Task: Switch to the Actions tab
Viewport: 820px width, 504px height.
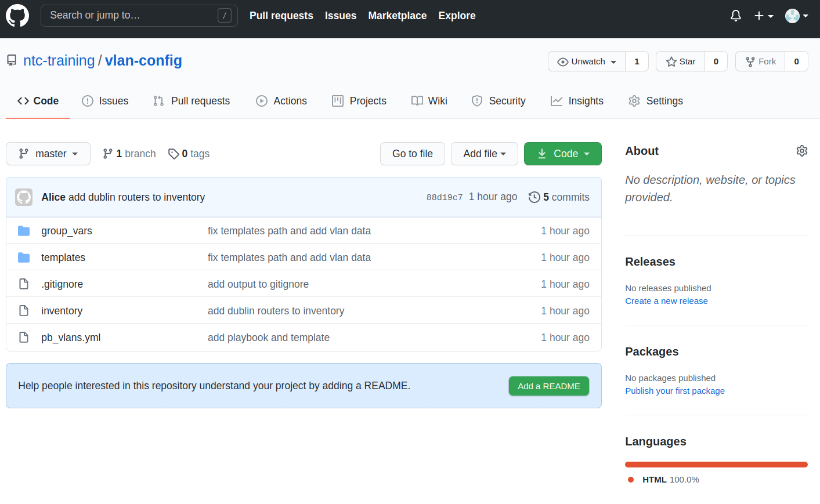Action: pyautogui.click(x=281, y=101)
